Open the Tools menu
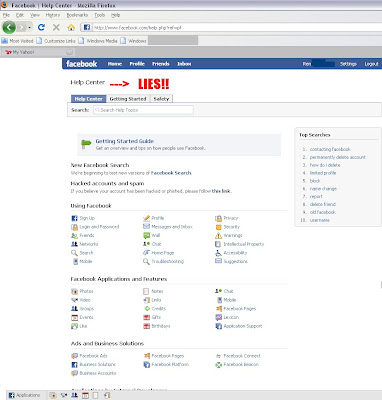The width and height of the screenshot is (382, 400). click(99, 15)
